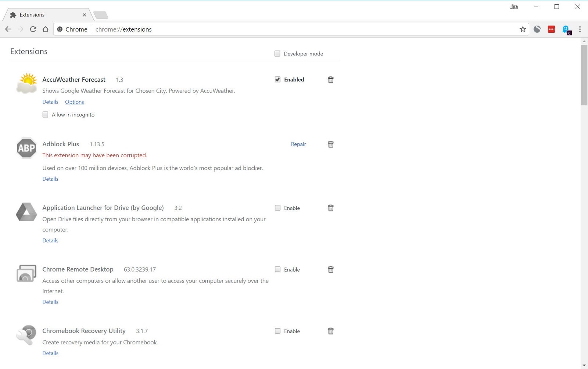Click the browser forward arrow

(21, 29)
